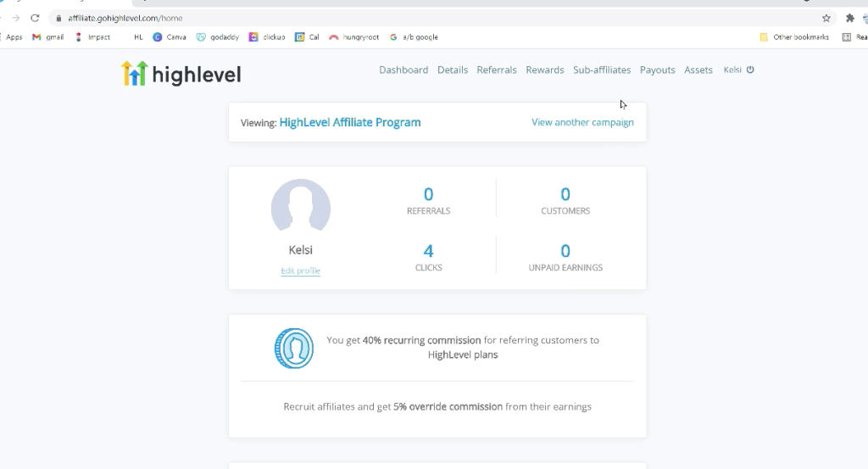Viewport: 868px width, 469px height.
Task: Open the Canva bookmark
Action: tap(170, 37)
